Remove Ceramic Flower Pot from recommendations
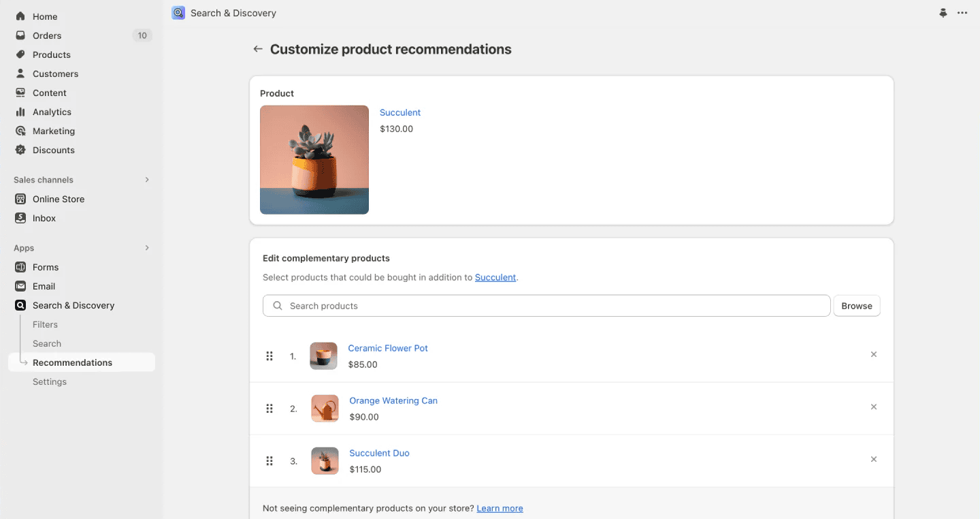The width and height of the screenshot is (980, 519). (x=874, y=354)
